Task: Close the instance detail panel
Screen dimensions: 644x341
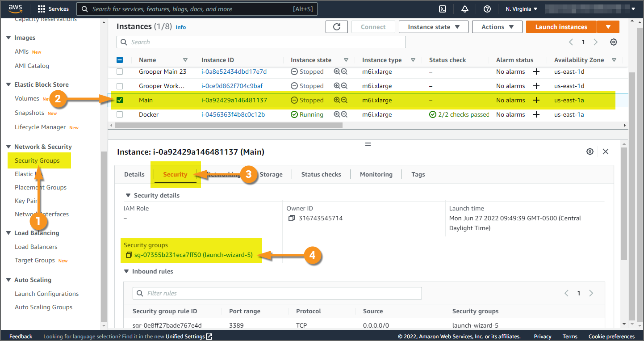Action: (x=606, y=152)
